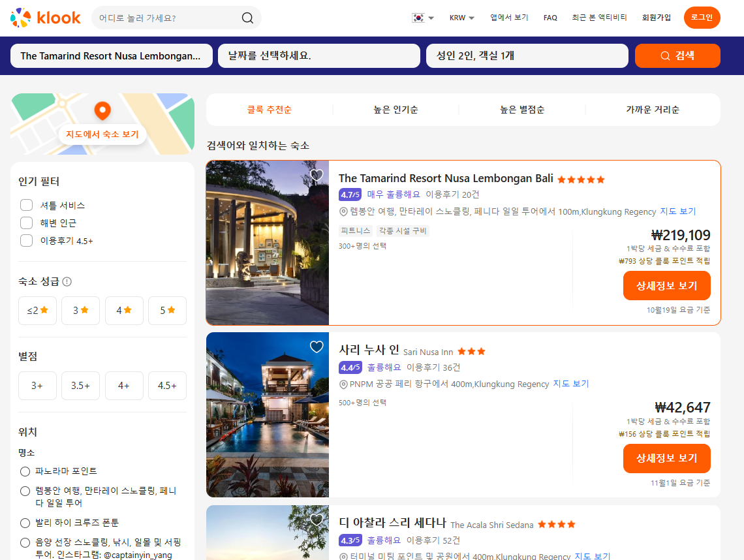Open Tamarind Resort photo thumbnail
The image size is (744, 560).
click(x=268, y=243)
